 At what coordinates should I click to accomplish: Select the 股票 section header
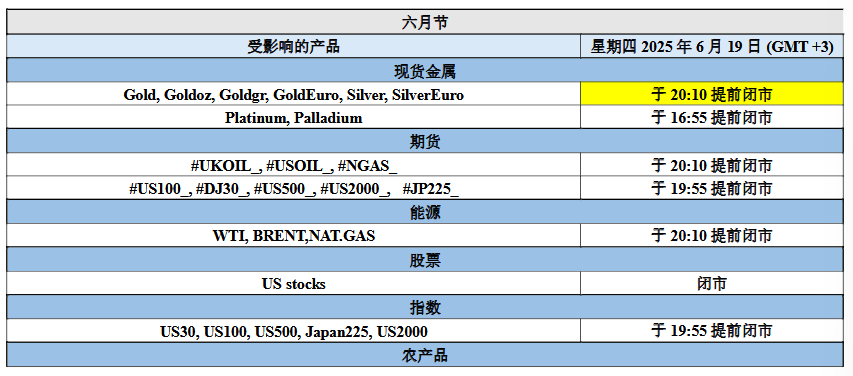click(425, 260)
